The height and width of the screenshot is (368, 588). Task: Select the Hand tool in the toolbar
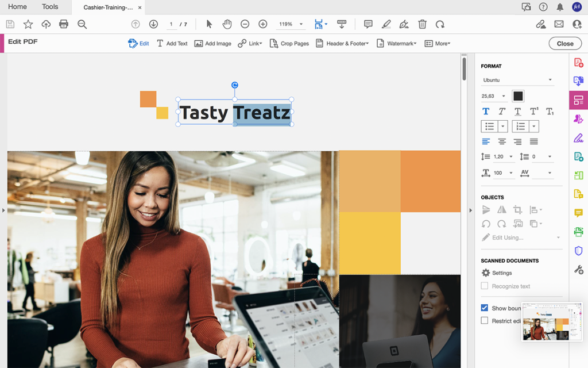(x=227, y=24)
